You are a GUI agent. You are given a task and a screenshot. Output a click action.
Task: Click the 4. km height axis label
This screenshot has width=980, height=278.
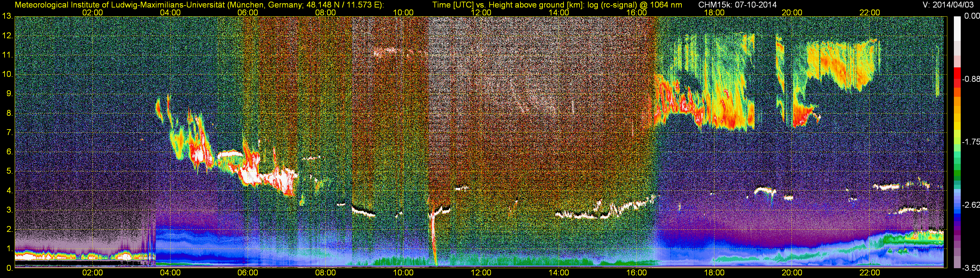click(9, 191)
